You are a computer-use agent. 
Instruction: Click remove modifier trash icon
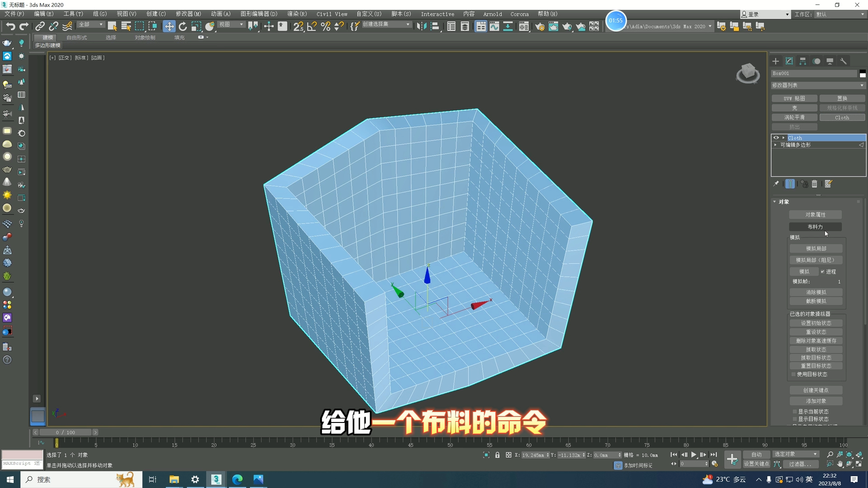click(x=815, y=184)
